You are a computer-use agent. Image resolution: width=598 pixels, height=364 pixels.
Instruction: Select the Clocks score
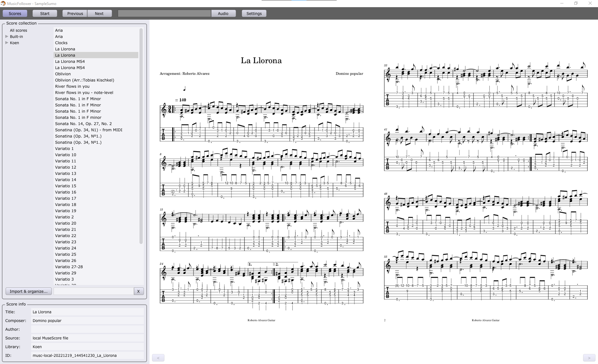tap(61, 43)
